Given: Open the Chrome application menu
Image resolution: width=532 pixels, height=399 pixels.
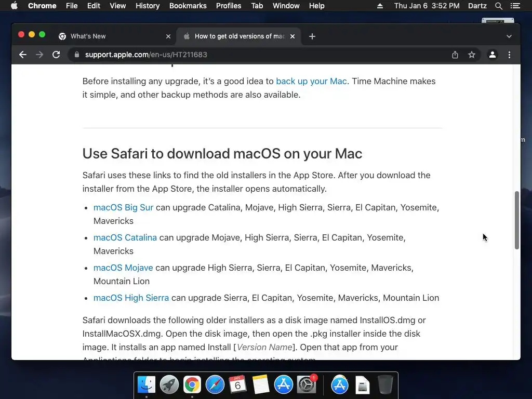Looking at the screenshot, I should click(x=42, y=6).
